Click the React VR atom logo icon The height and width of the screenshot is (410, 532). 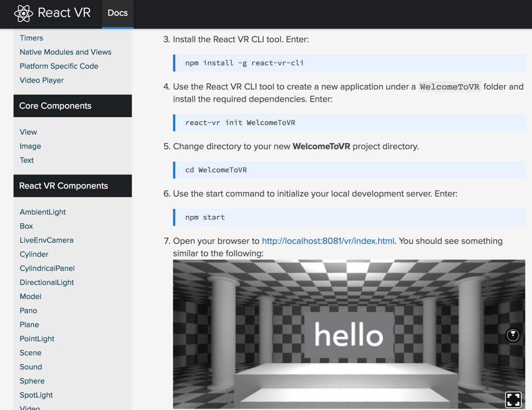click(x=23, y=13)
